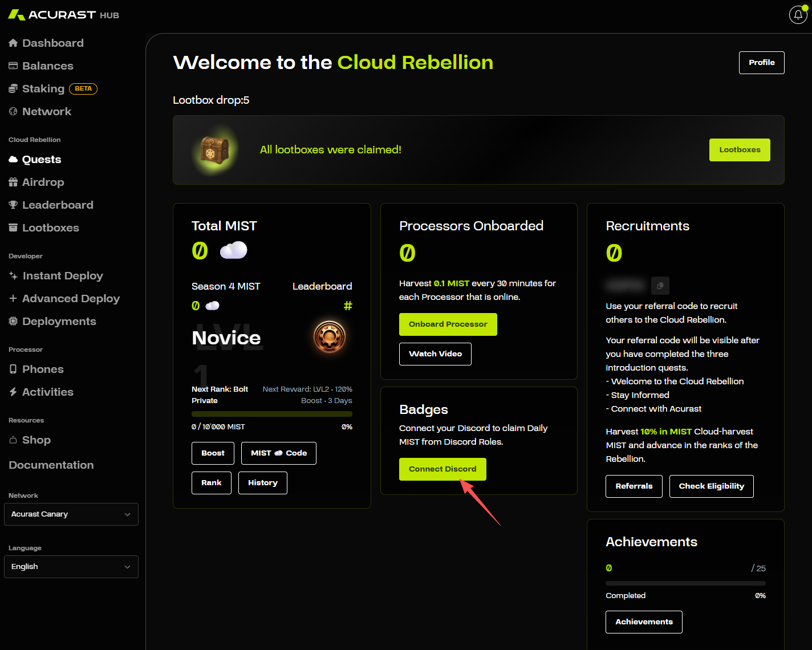Copy referral code with copy icon
This screenshot has height=650, width=812.
click(660, 285)
